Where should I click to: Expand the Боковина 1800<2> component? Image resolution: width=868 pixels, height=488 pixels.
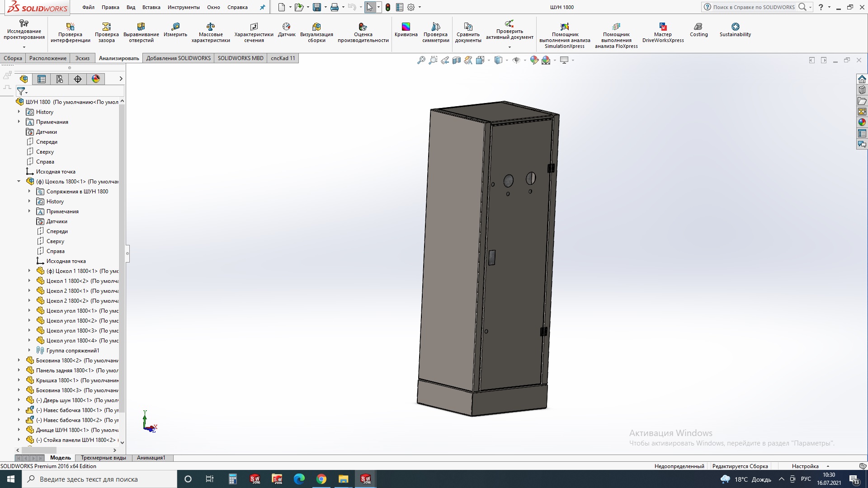[x=19, y=361]
